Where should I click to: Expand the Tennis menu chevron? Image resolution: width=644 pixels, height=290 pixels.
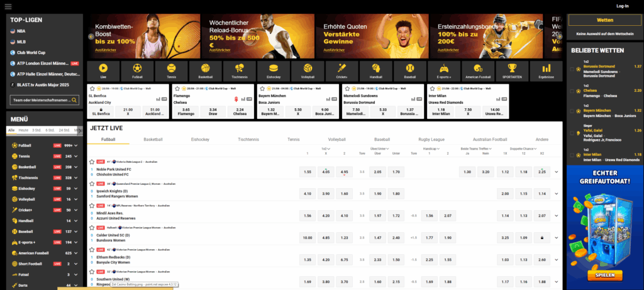pos(76,157)
